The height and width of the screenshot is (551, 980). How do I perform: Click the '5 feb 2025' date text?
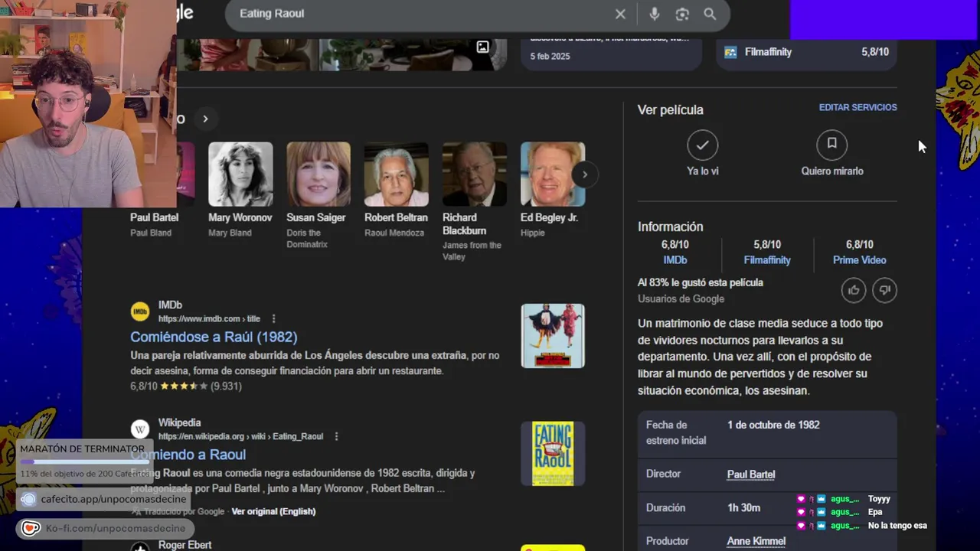pyautogui.click(x=550, y=56)
